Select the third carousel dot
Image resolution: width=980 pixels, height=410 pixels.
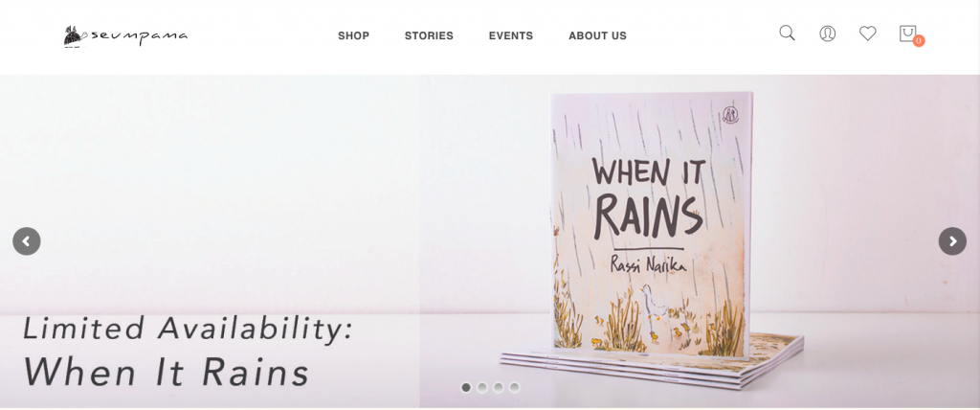[498, 387]
